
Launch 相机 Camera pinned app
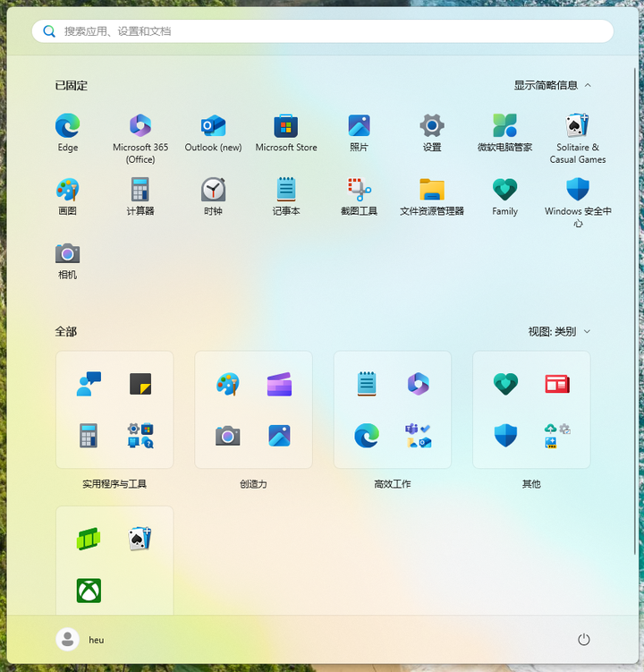[x=68, y=260]
